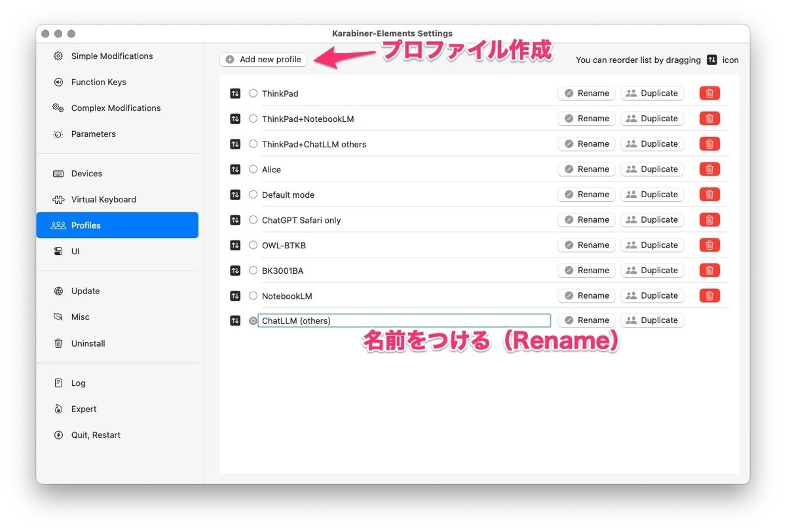This screenshot has height=532, width=786.
Task: Click the reorder handle next to OWL-BTKB
Action: point(235,245)
